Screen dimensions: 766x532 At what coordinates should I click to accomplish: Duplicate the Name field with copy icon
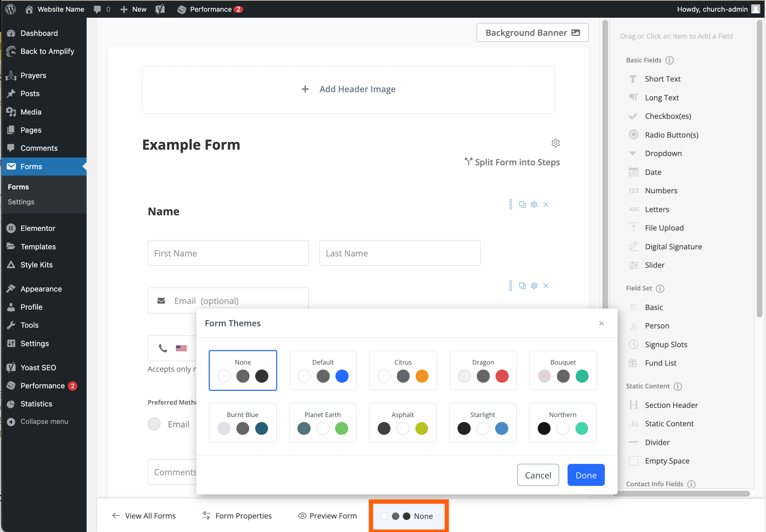(522, 204)
